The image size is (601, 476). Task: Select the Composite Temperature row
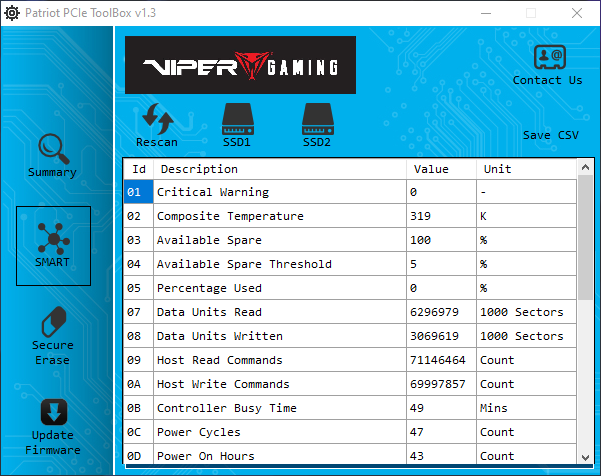[280, 216]
